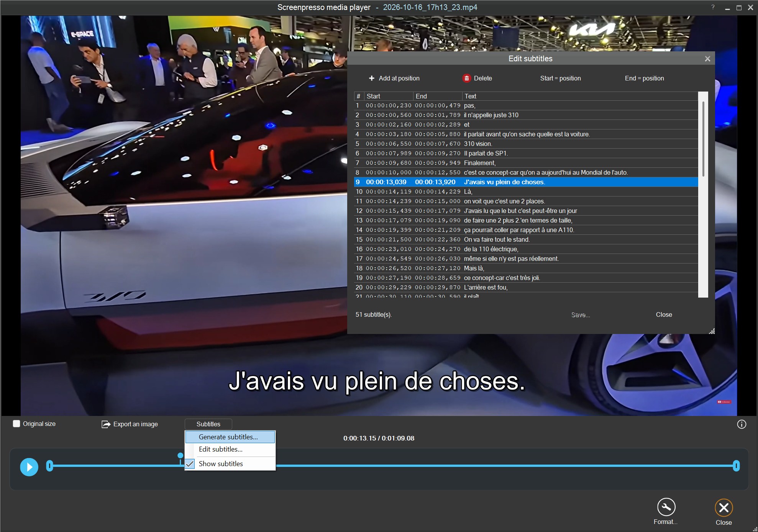
Task: Click the timeline start trim handle
Action: pyautogui.click(x=49, y=466)
